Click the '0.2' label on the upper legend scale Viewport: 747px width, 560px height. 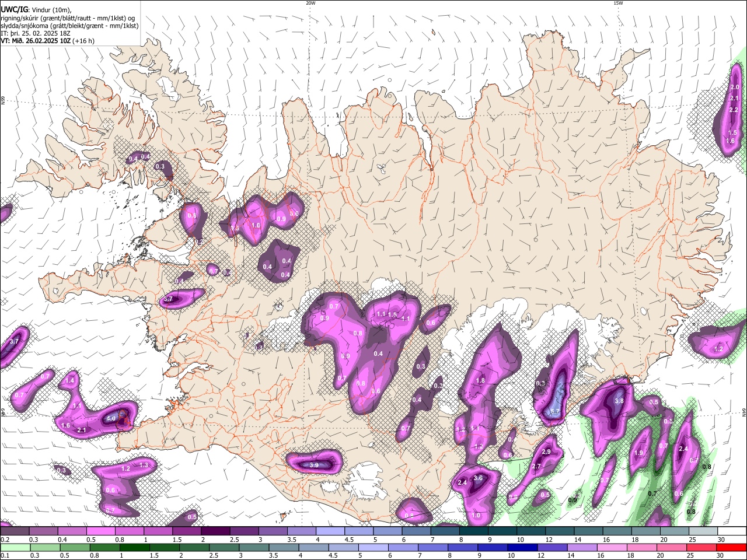click(5, 540)
